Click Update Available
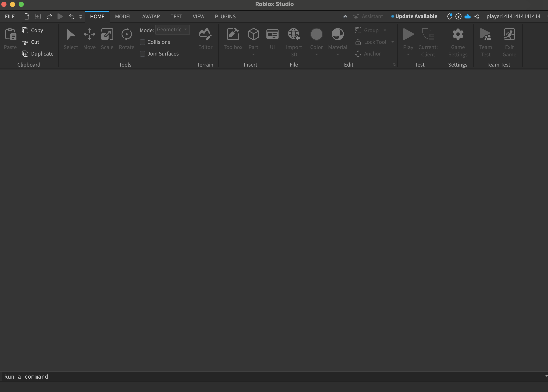The image size is (548, 392). coord(414,16)
